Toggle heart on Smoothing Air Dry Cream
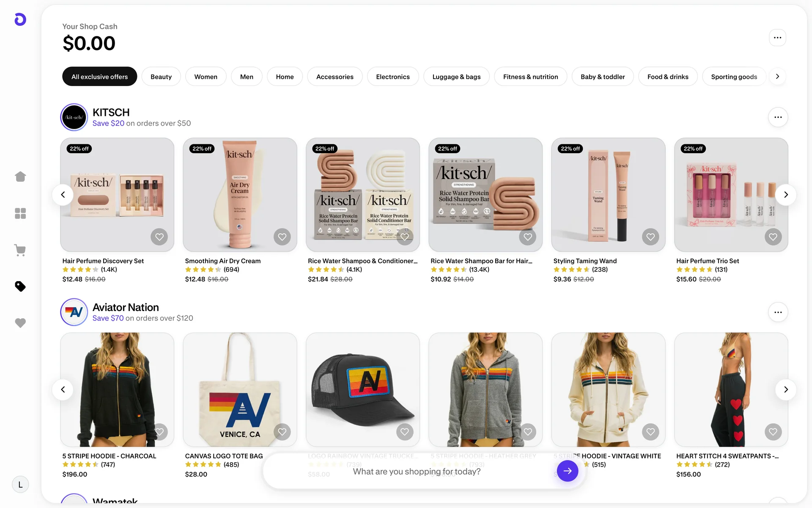Viewport: 812px width, 508px height. 282,237
